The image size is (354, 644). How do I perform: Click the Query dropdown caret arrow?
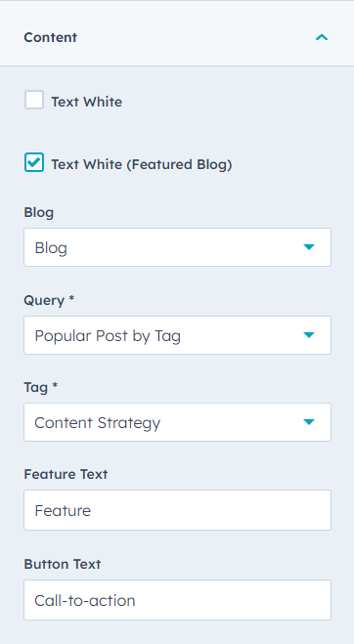(309, 335)
